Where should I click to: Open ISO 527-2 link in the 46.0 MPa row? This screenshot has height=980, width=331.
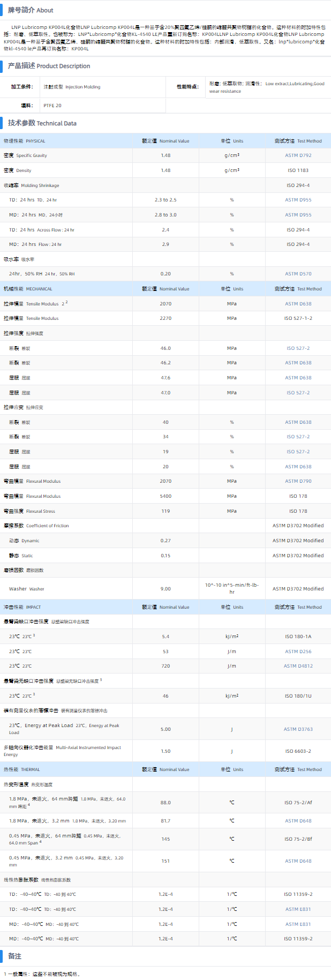point(298,348)
